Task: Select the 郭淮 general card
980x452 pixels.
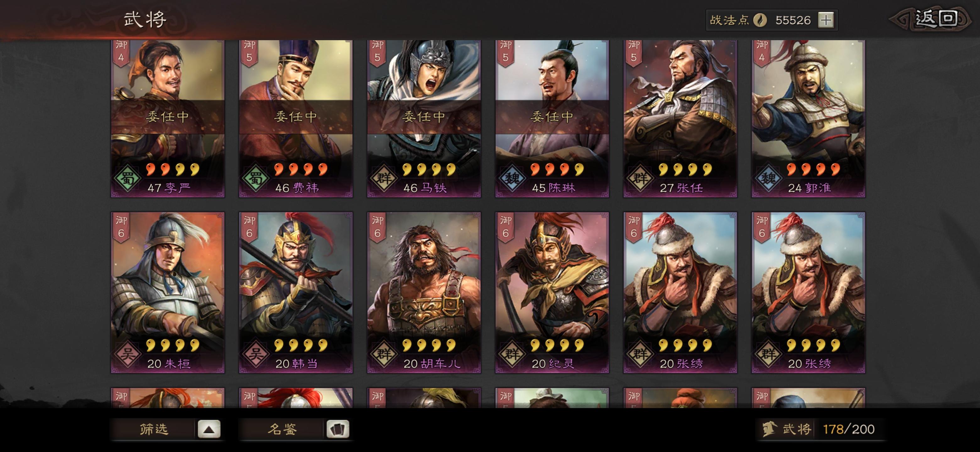Action: 808,119
